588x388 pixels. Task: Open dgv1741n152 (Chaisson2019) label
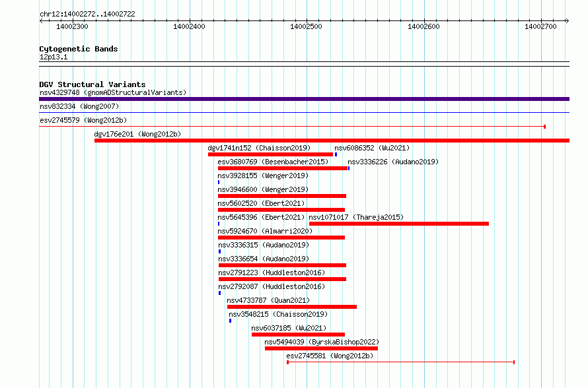point(259,148)
